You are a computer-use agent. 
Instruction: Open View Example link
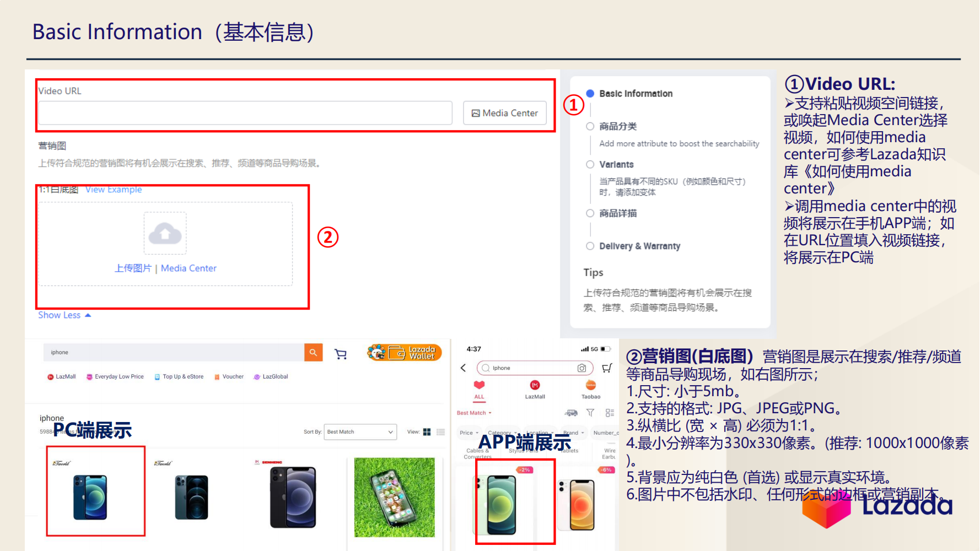[113, 190]
